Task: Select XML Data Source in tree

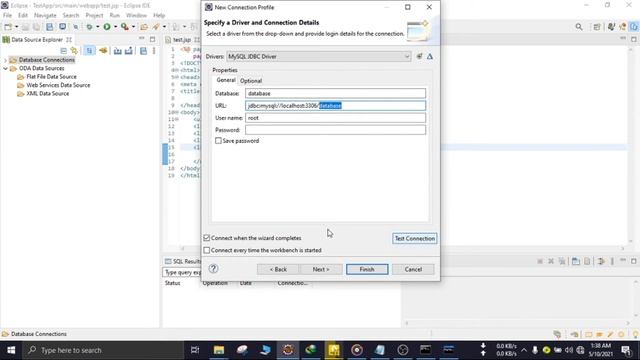Action: pos(47,93)
